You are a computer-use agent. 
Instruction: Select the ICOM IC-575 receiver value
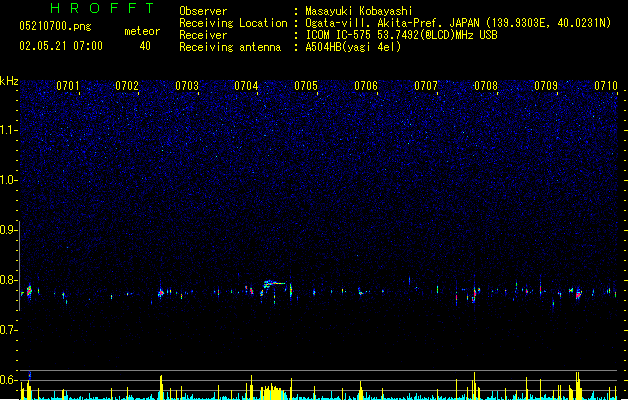point(402,35)
